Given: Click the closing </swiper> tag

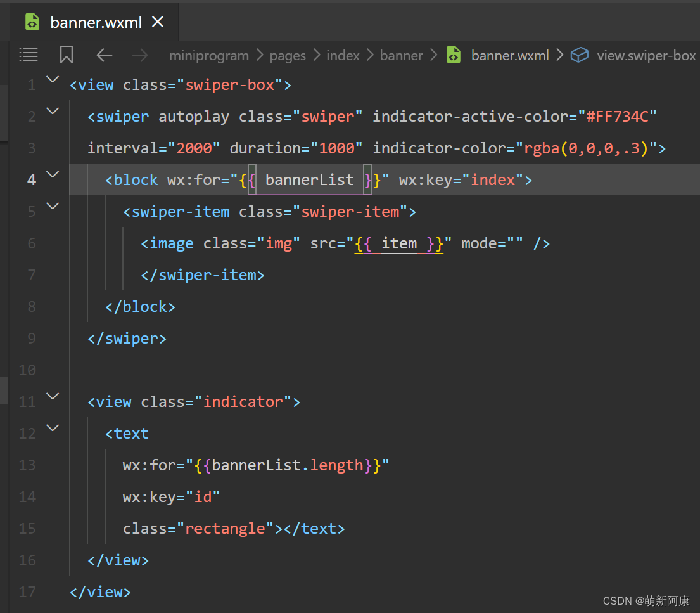Looking at the screenshot, I should pyautogui.click(x=127, y=339).
